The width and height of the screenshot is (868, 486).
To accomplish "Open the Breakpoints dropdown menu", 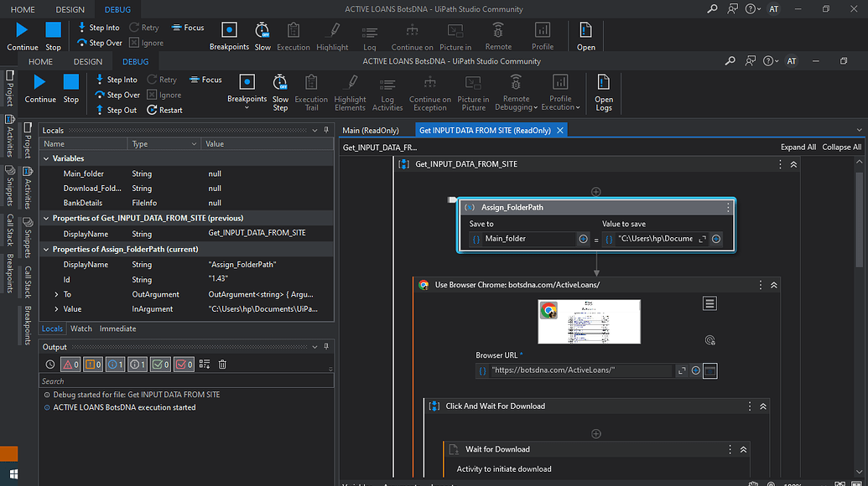I will pyautogui.click(x=247, y=107).
